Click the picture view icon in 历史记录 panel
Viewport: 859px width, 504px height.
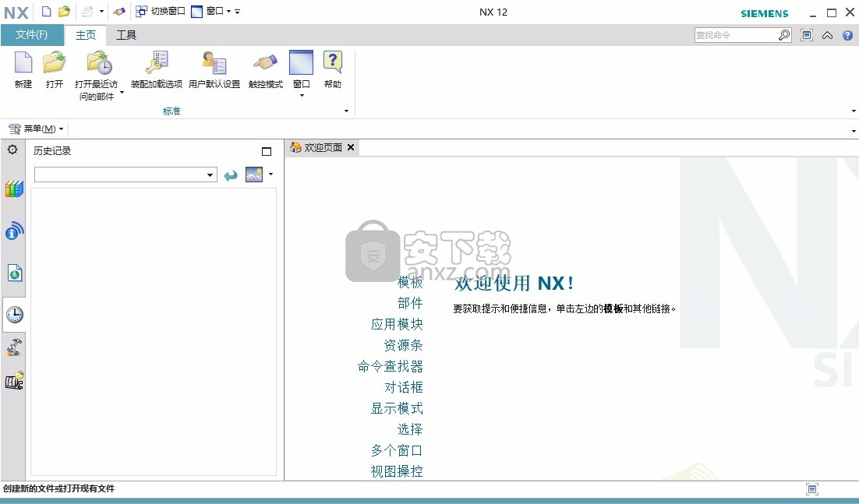click(x=254, y=174)
